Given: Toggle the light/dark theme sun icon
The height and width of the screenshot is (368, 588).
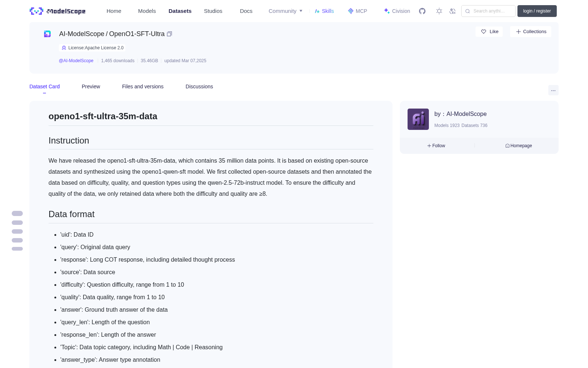Looking at the screenshot, I should pos(439,11).
